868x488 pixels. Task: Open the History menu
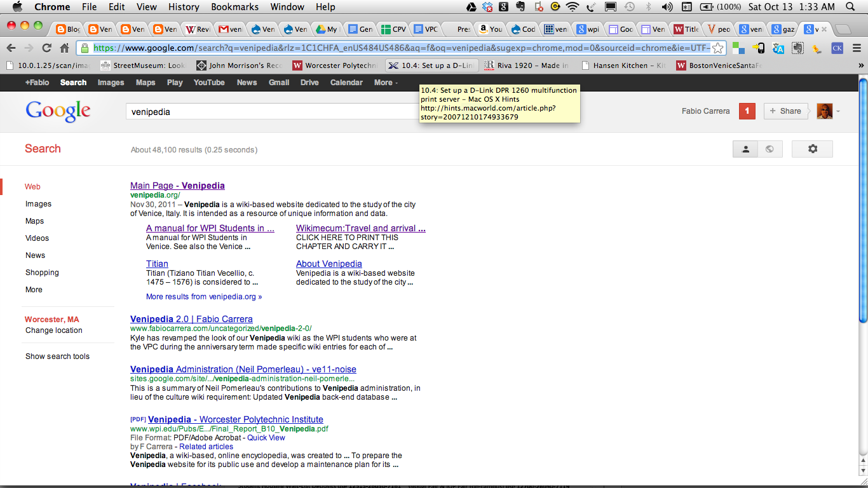point(184,7)
